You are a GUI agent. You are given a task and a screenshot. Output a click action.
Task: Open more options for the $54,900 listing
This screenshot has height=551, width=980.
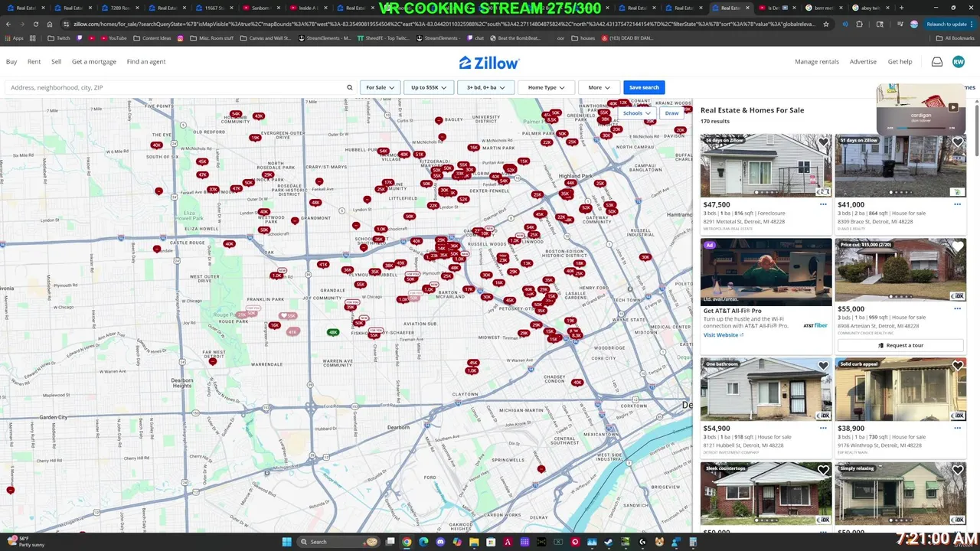[x=823, y=428]
